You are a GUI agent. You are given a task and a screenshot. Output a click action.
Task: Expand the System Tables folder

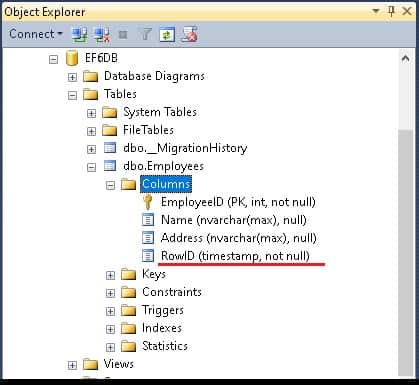pos(91,113)
